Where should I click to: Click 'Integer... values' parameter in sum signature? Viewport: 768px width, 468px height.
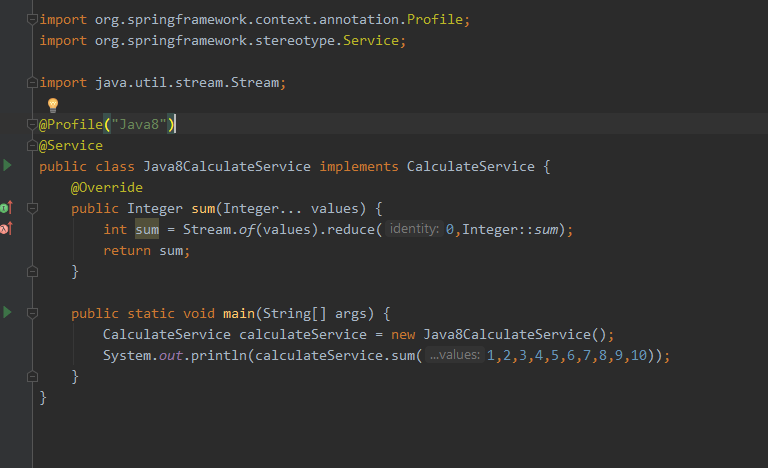pyautogui.click(x=291, y=208)
